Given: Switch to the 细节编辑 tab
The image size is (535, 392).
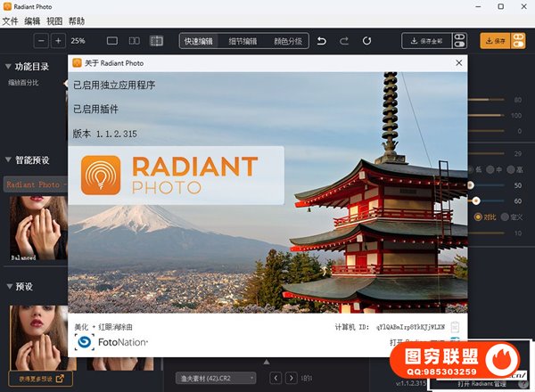Looking at the screenshot, I should [x=242, y=41].
